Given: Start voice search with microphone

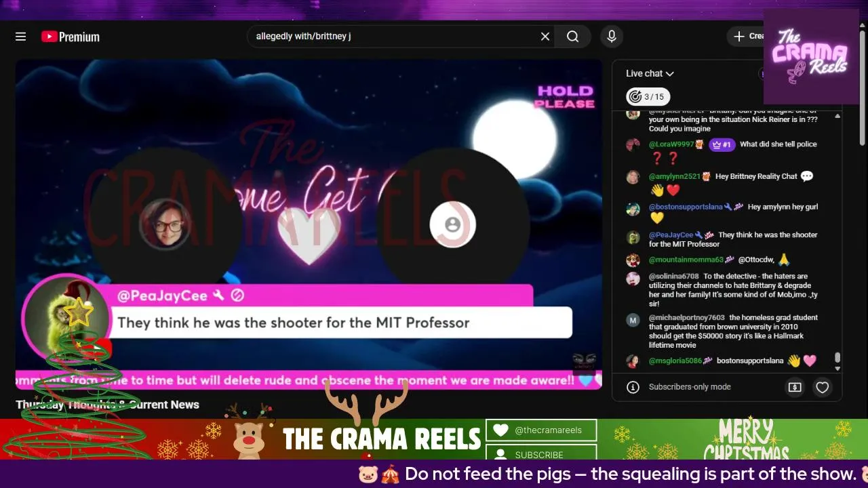Looking at the screenshot, I should [x=612, y=37].
